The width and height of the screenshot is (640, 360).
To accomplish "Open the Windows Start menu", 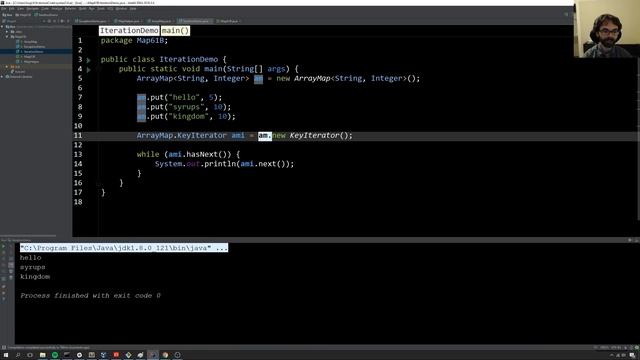I will [x=6, y=355].
